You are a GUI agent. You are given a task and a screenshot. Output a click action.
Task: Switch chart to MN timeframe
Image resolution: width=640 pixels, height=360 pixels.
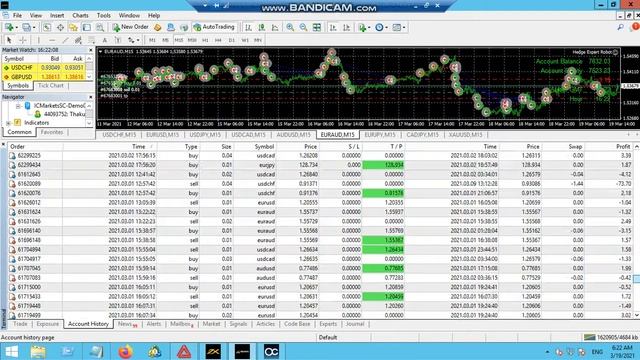pos(258,40)
